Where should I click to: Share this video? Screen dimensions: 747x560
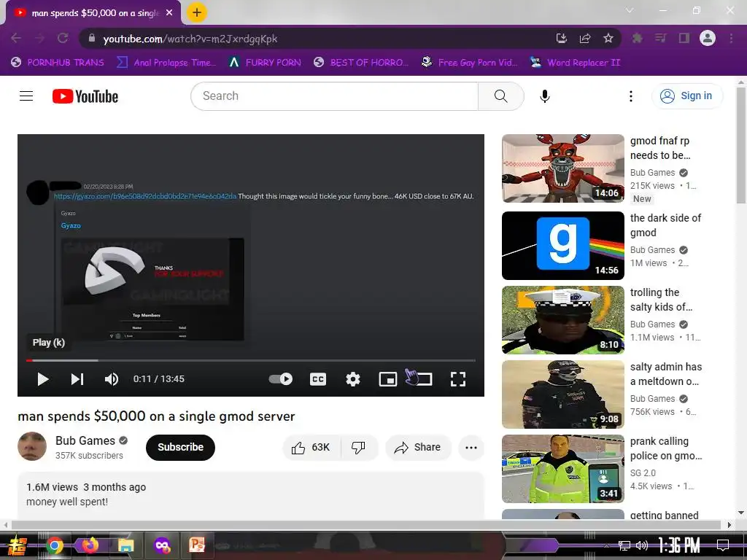point(418,448)
